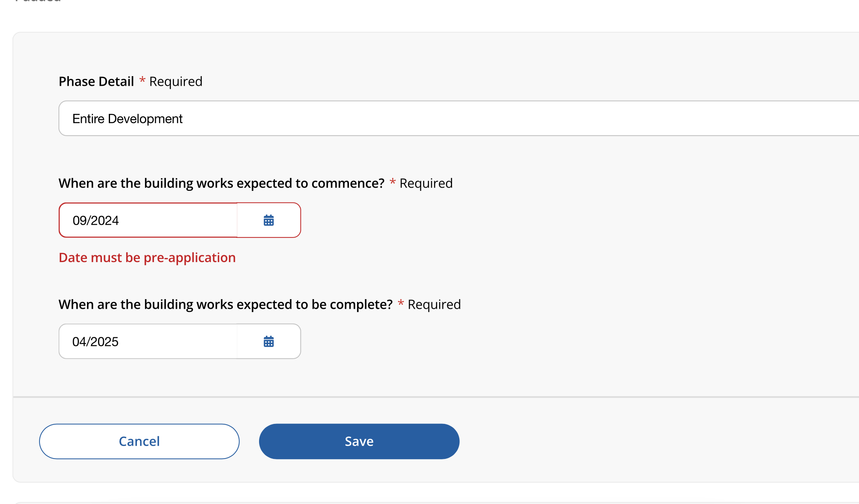Click the cut-off heading text at the top

coord(38,1)
